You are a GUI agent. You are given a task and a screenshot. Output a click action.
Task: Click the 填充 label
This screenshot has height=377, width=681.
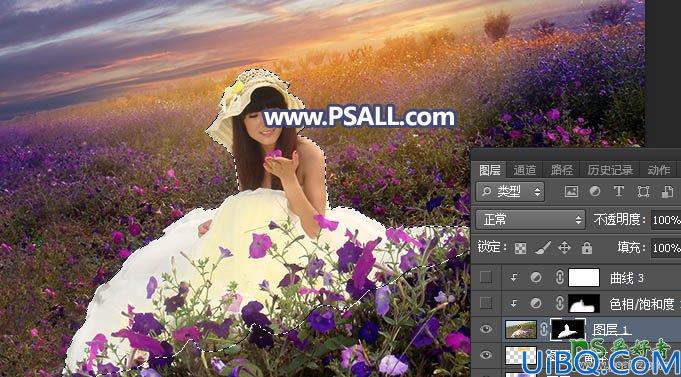pyautogui.click(x=632, y=248)
